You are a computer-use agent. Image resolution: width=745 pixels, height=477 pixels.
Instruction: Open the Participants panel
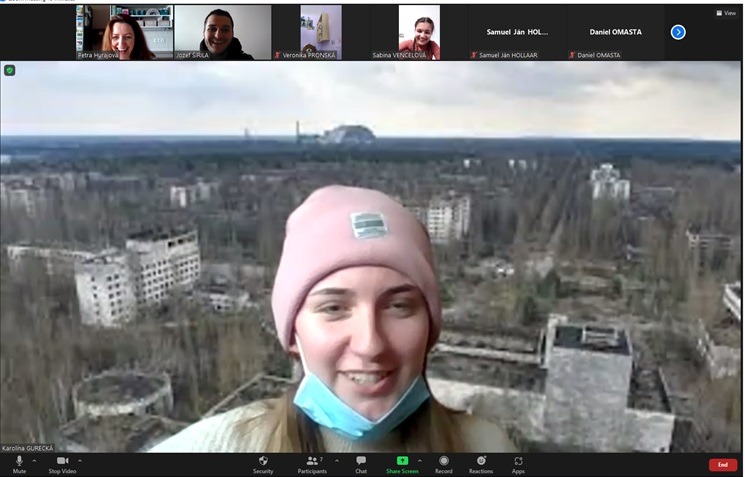tap(312, 464)
